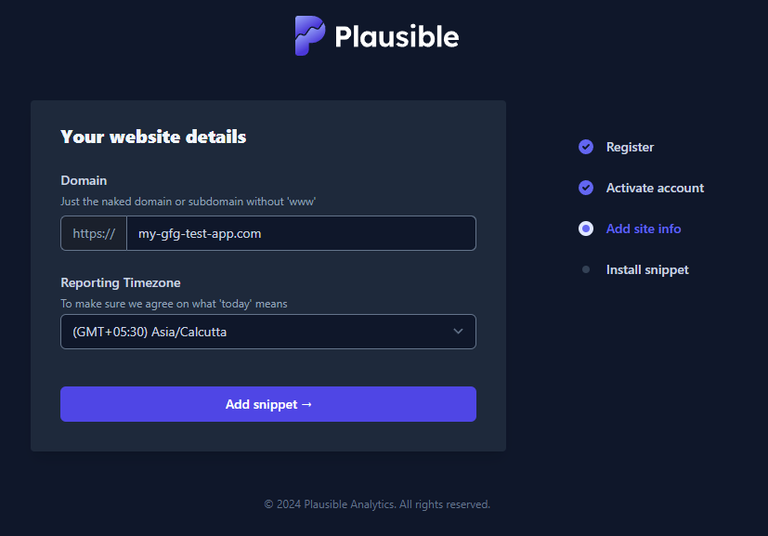Click the Install snippet step dot

coord(586,270)
